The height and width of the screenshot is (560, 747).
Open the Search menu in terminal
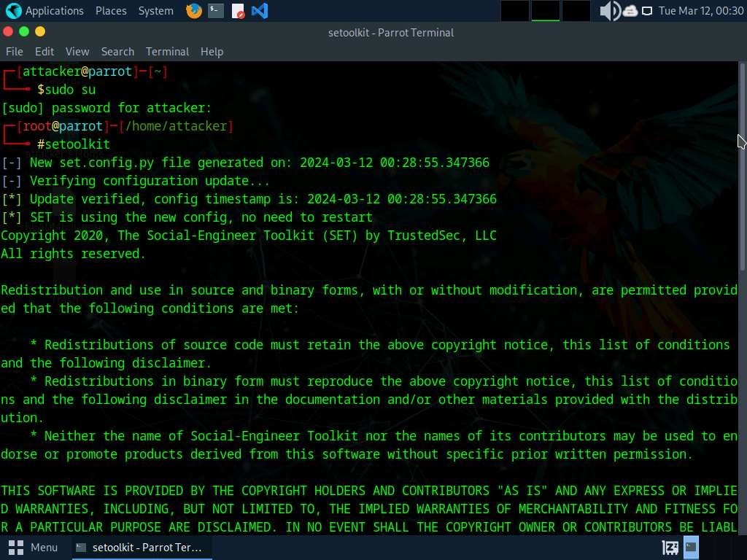(x=117, y=52)
